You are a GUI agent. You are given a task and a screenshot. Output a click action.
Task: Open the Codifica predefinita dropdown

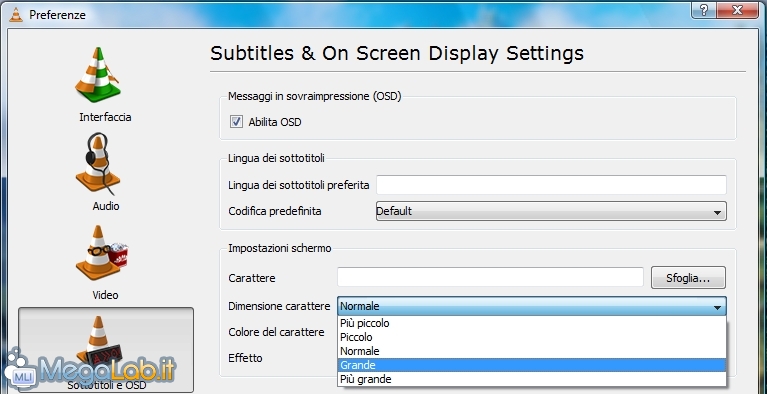pyautogui.click(x=551, y=211)
